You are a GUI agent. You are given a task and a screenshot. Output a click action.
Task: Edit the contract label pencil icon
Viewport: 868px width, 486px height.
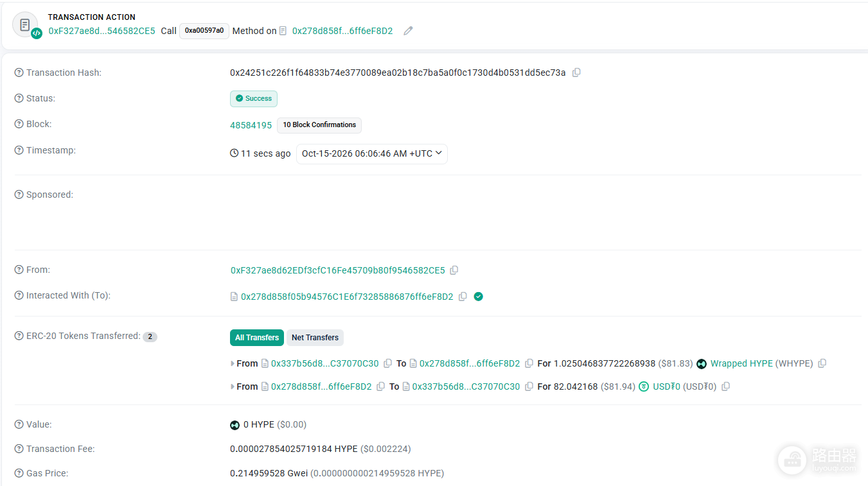[x=408, y=31]
